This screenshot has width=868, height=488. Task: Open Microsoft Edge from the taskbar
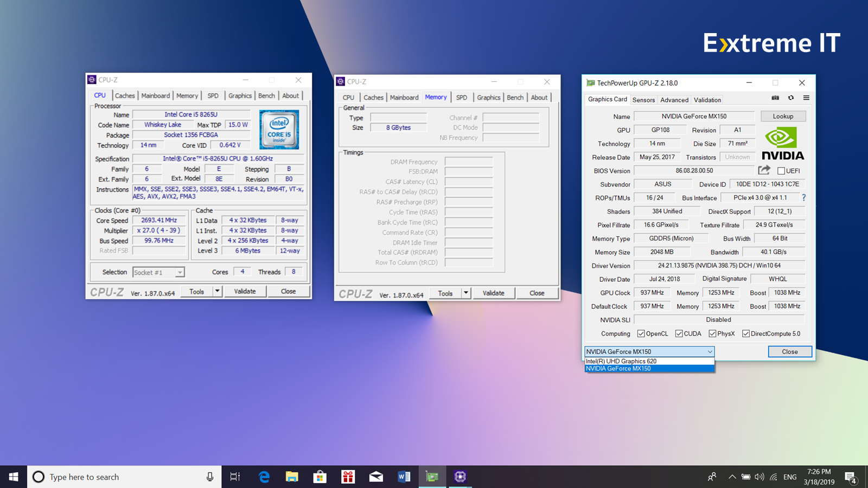264,477
